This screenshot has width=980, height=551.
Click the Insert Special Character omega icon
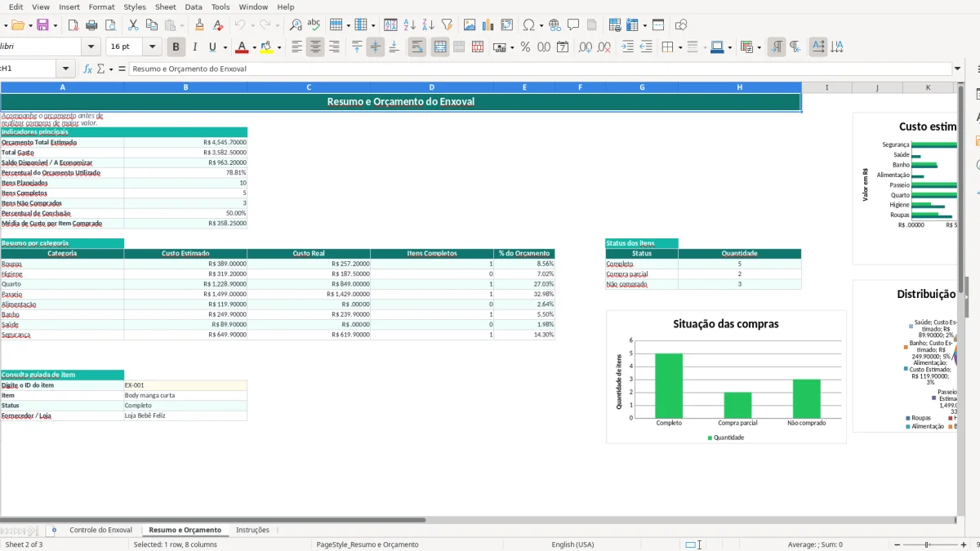coord(528,25)
